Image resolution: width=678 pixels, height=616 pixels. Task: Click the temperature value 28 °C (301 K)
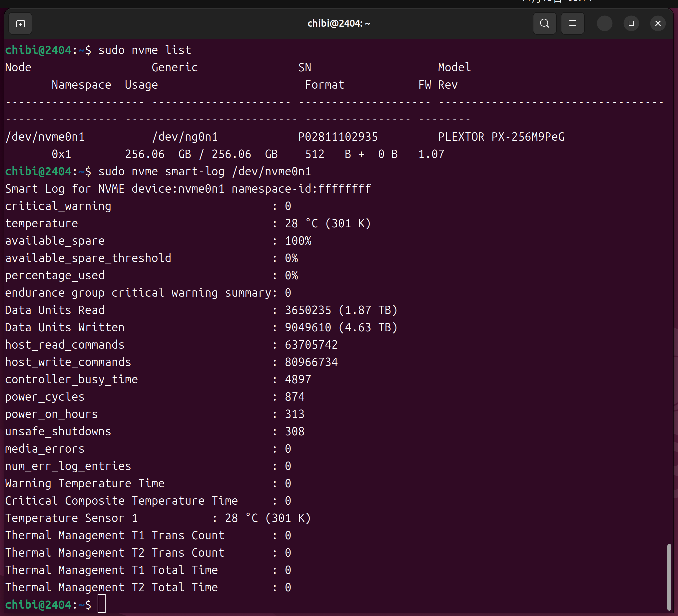point(328,223)
